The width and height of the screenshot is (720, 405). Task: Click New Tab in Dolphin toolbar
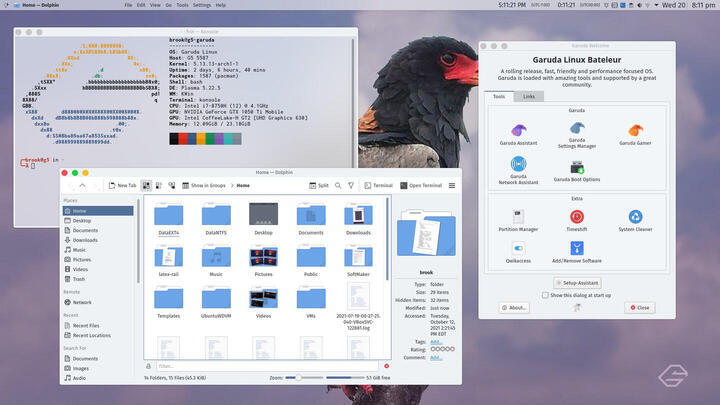(123, 186)
